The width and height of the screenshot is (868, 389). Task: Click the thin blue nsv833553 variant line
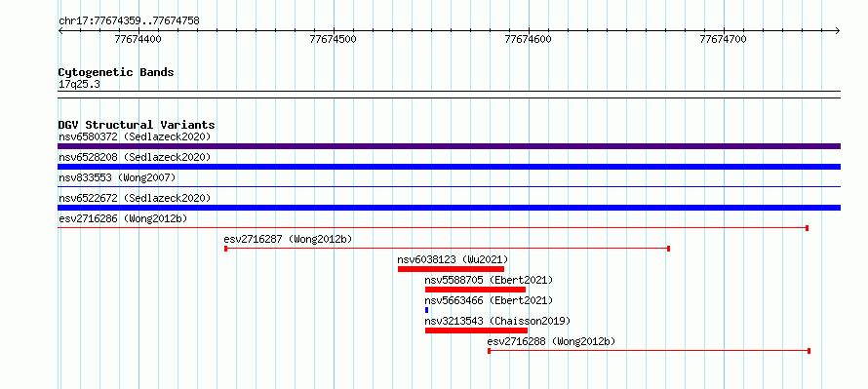coord(449,187)
